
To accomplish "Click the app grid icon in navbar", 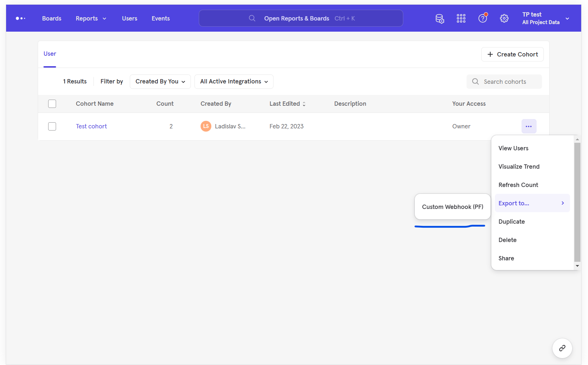I will point(461,18).
